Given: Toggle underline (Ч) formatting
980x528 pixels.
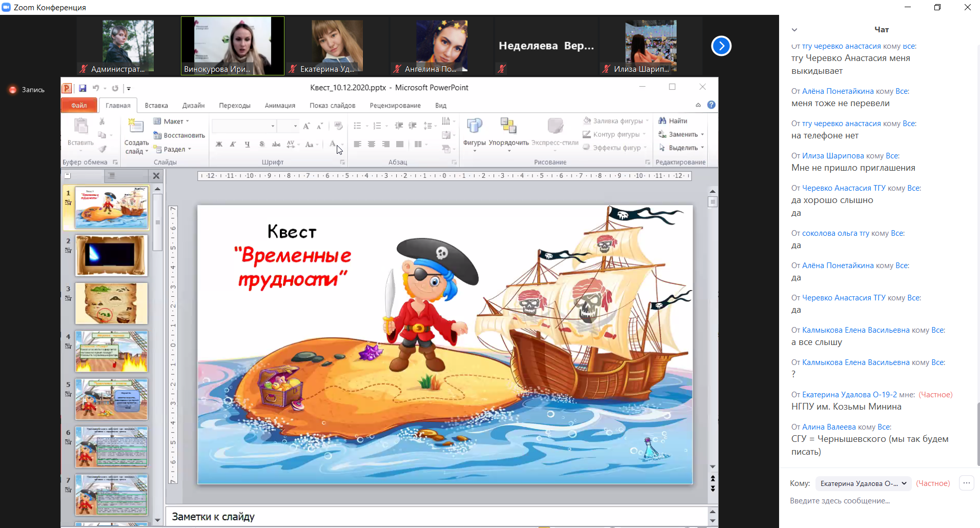Looking at the screenshot, I should click(x=247, y=145).
